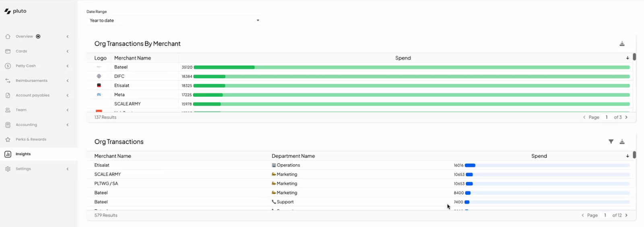Click the DIFC spend value 18384
The width and height of the screenshot is (644, 227).
[x=187, y=76]
